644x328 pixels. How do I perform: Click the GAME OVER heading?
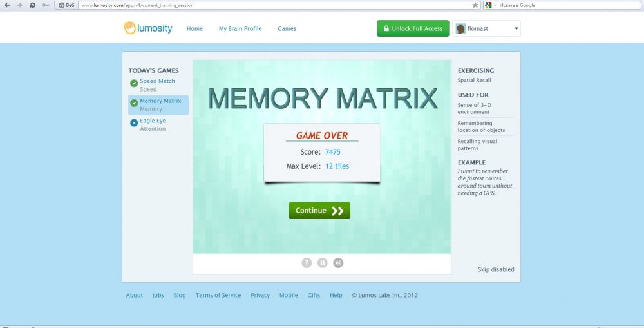(322, 135)
